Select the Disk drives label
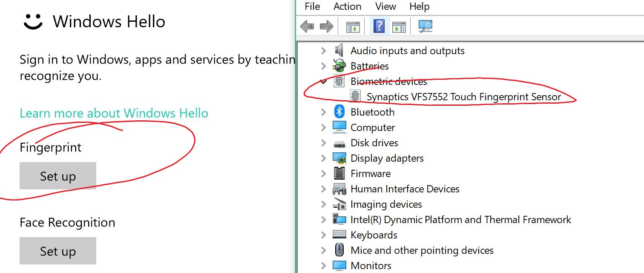Viewport: 644px width, 273px height. click(374, 143)
